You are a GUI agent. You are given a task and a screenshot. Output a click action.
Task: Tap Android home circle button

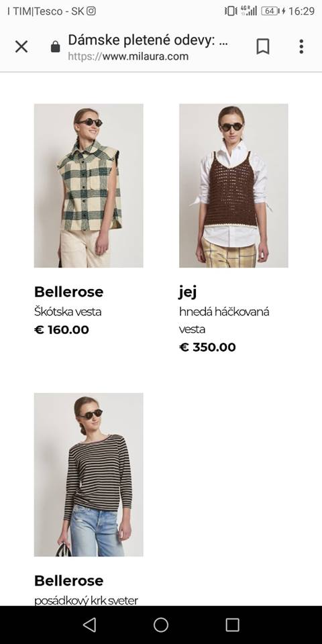click(161, 625)
